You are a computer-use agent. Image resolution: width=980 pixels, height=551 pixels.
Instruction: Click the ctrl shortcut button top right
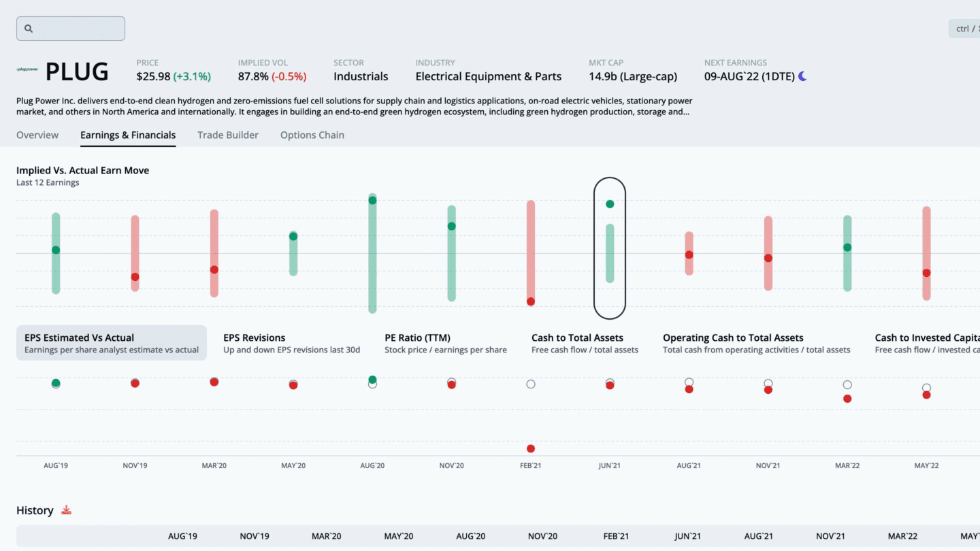coord(964,29)
